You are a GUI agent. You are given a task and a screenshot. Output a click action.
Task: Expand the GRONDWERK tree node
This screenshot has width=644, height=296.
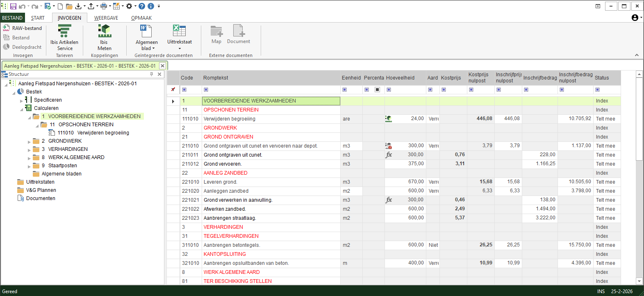pyautogui.click(x=29, y=141)
